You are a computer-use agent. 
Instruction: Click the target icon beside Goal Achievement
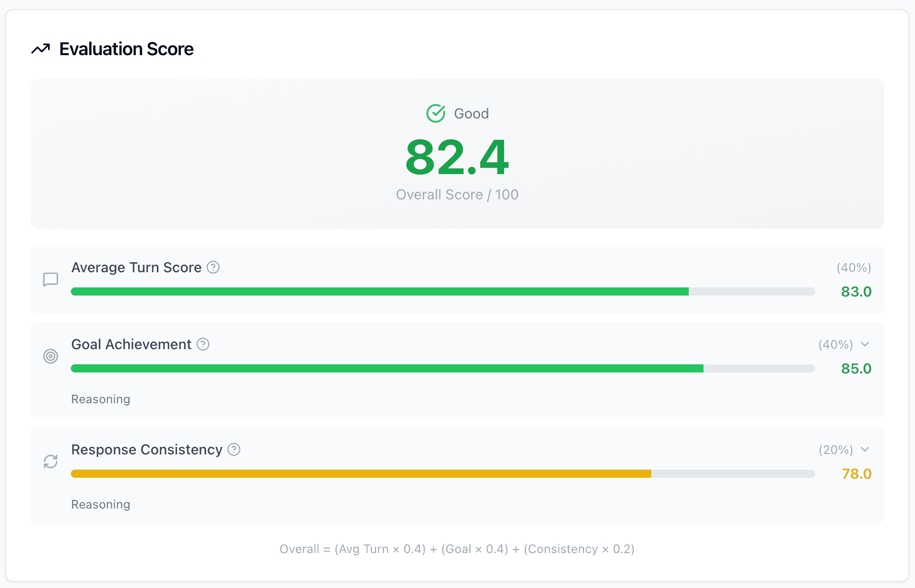click(51, 356)
